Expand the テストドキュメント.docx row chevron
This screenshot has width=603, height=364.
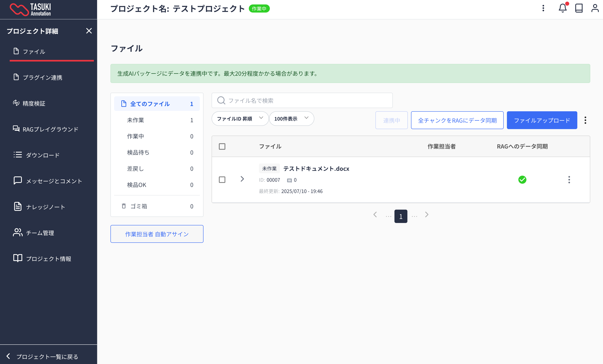242,179
